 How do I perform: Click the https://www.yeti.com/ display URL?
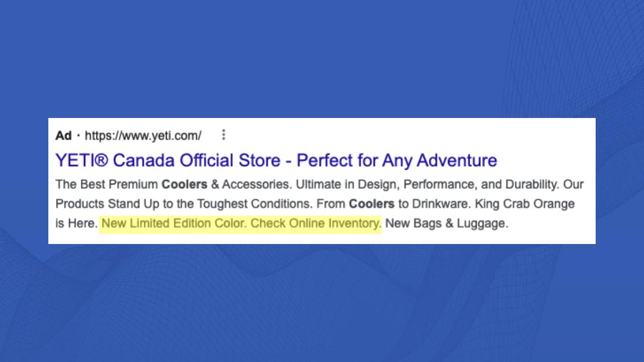(143, 136)
